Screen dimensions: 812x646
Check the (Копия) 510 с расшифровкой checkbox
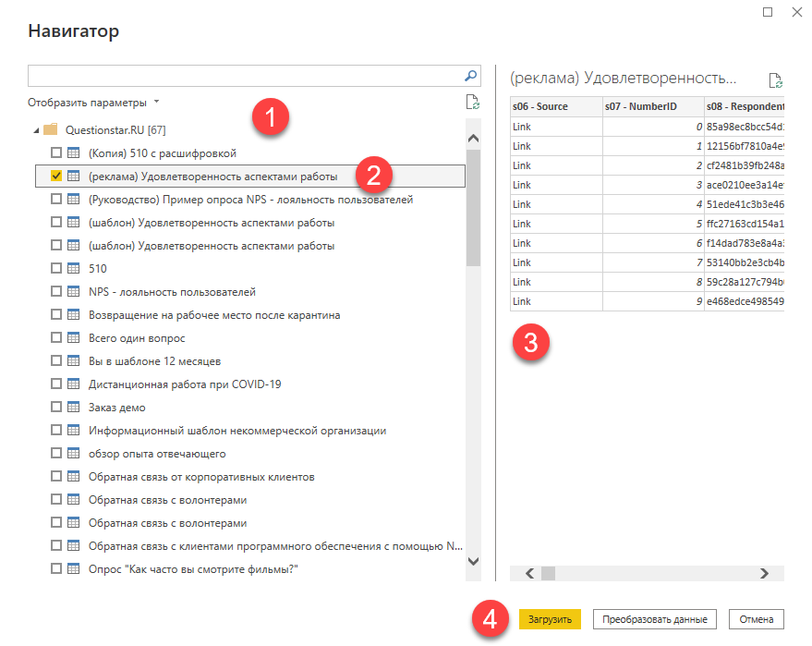click(56, 152)
